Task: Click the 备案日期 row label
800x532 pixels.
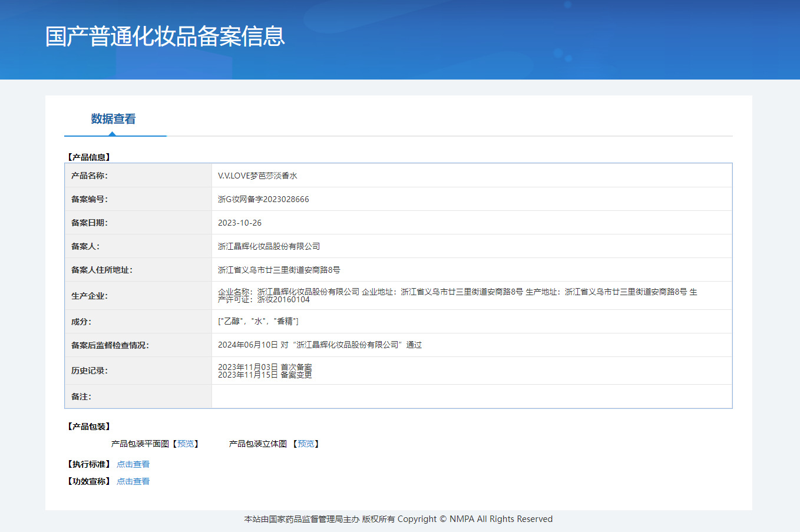Action: pos(90,223)
